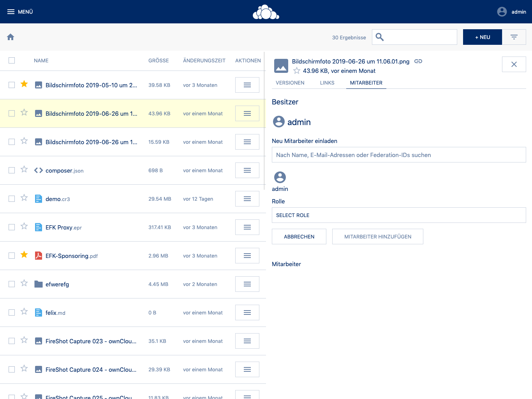Star the efwerefg folder
Viewport: 532px width, 399px height.
[24, 283]
